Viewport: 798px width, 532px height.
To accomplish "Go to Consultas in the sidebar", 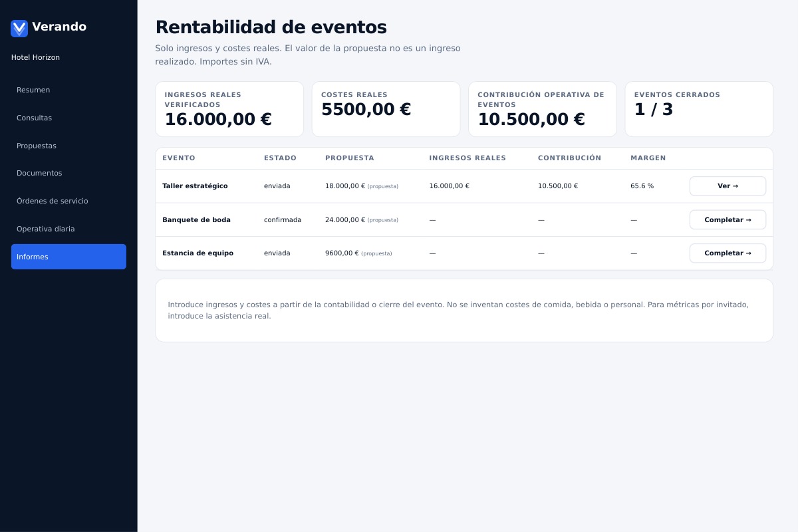I will [x=68, y=118].
